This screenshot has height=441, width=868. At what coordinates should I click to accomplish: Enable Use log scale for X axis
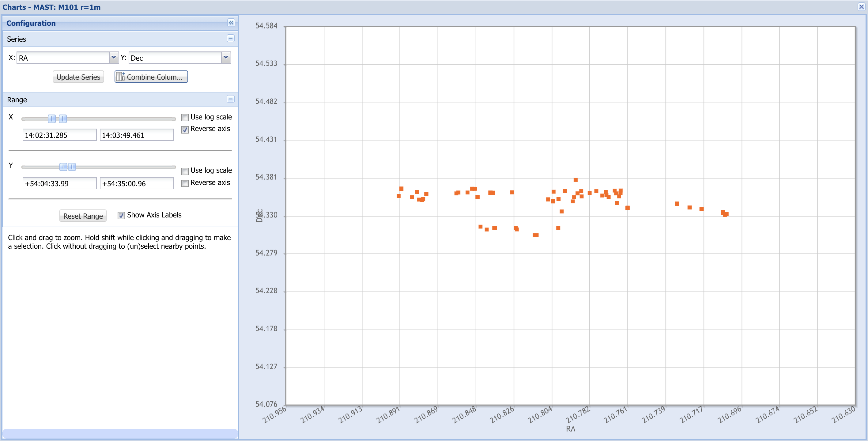tap(185, 118)
